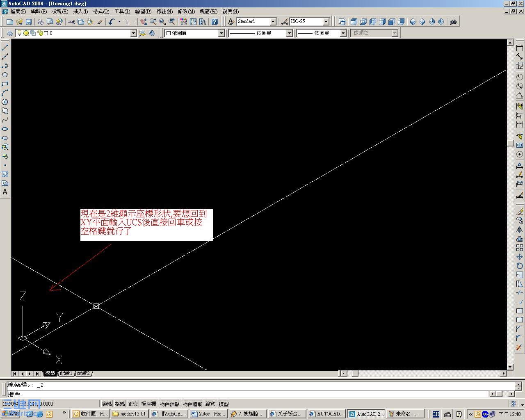Switch to the 配置2 layout tab

coord(83,373)
